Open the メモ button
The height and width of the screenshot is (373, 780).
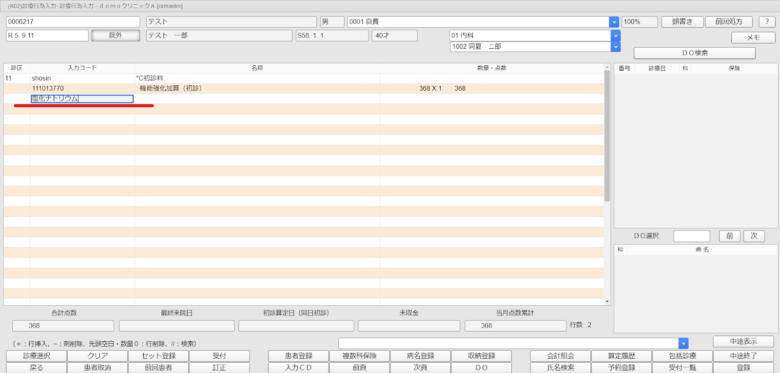click(x=753, y=37)
